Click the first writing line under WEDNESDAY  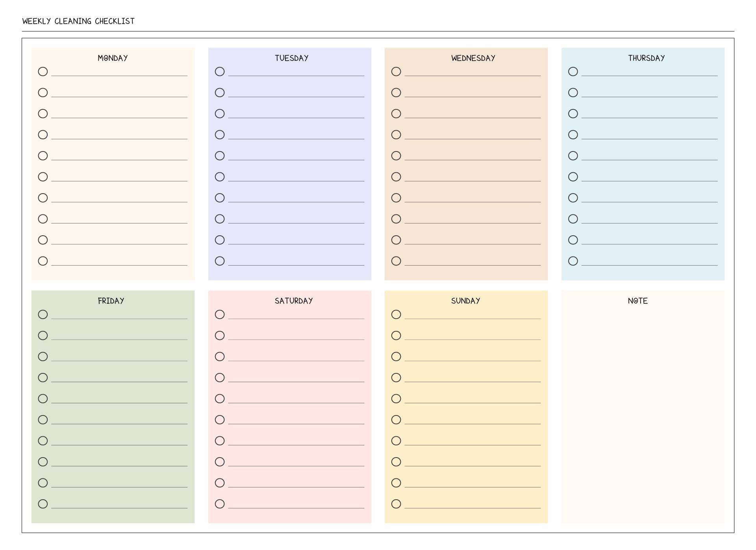pyautogui.click(x=472, y=76)
